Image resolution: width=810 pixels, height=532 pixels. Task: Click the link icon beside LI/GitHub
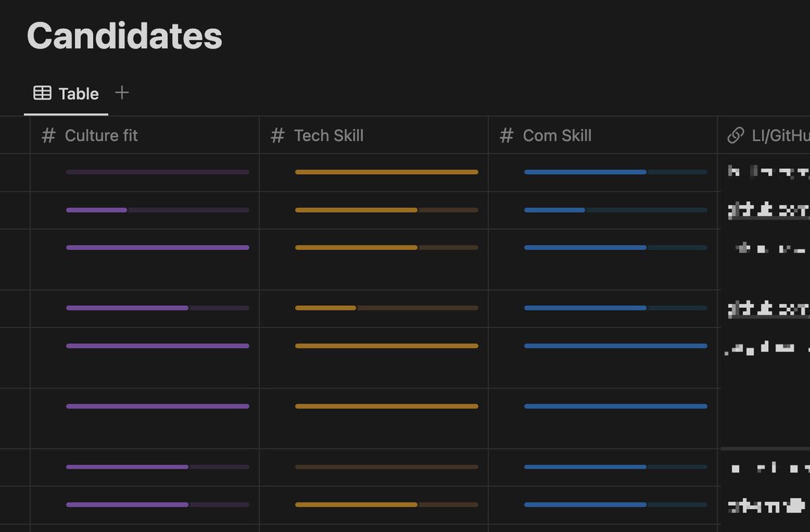pos(735,136)
